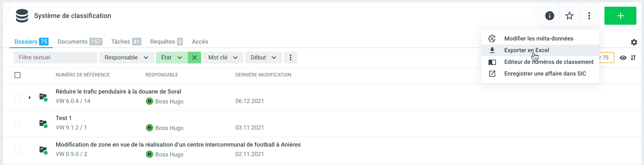644x165 pixels.
Task: Check the select-all header checkbox
Action: pyautogui.click(x=18, y=75)
